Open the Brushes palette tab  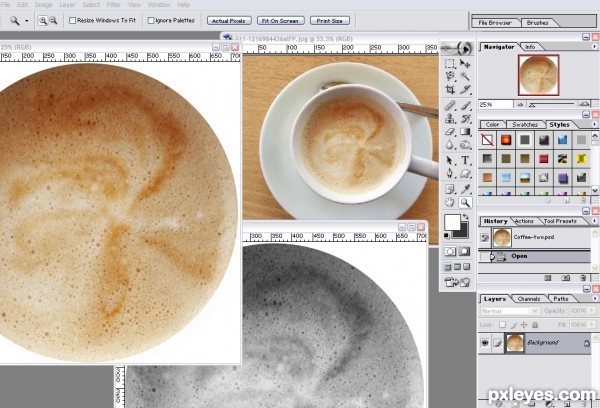point(537,23)
